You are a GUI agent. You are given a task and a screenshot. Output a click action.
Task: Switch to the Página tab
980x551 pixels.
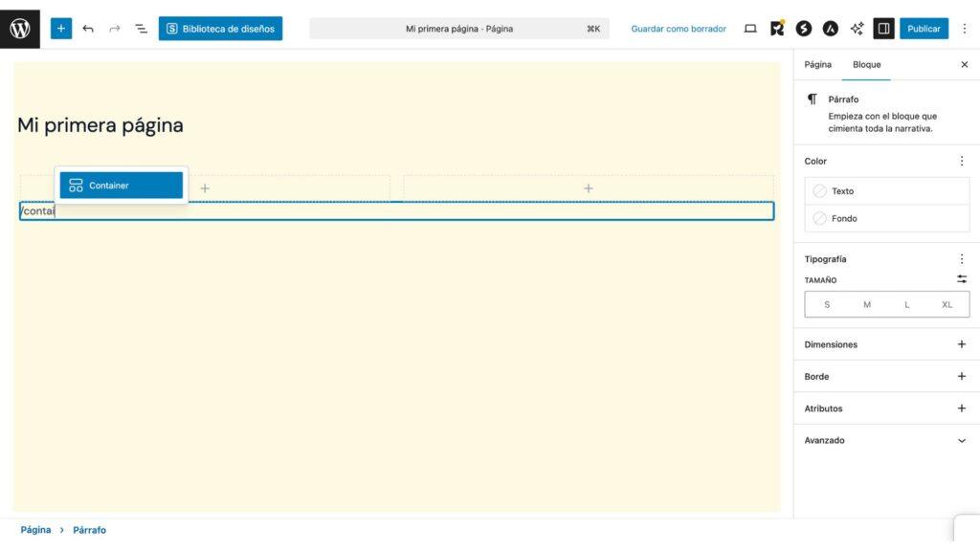point(818,65)
